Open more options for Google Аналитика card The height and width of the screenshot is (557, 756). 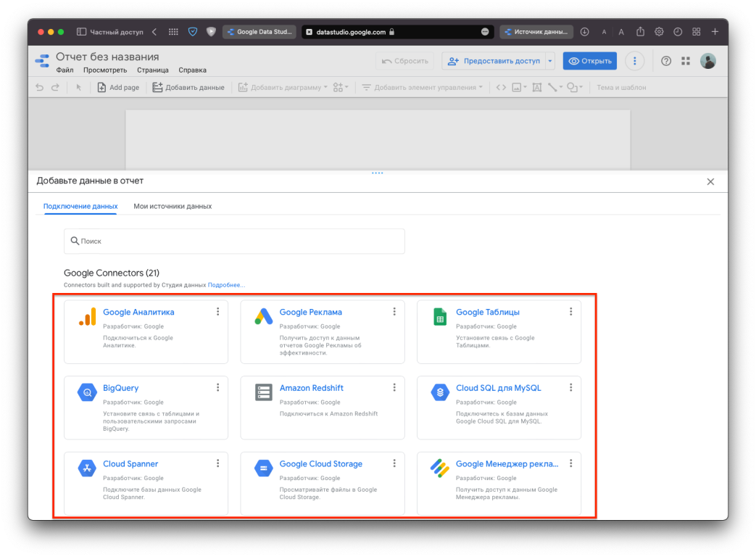click(218, 312)
